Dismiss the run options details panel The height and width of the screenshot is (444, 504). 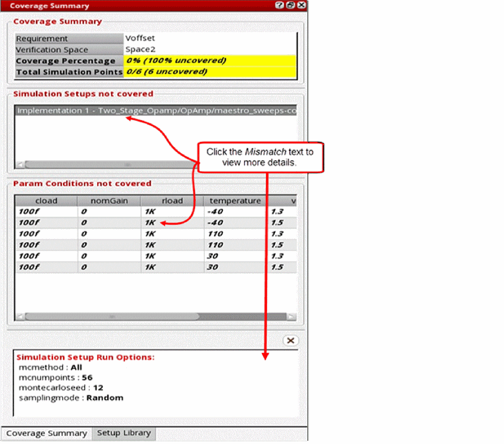tap(291, 340)
